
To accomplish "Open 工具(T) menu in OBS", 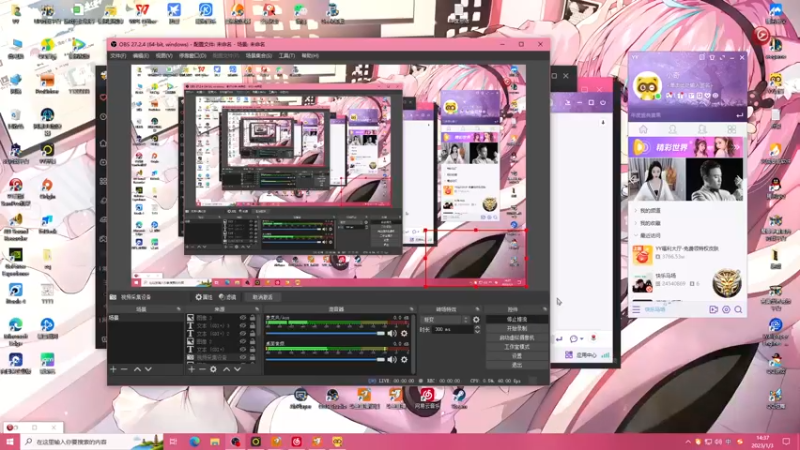I will [287, 56].
